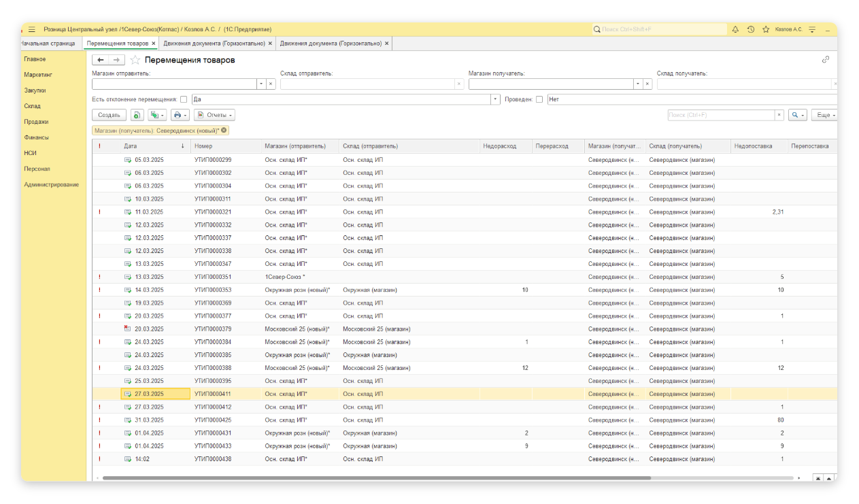Expand the Магазин отправитель dropdown
The height and width of the screenshot is (504, 859).
[x=260, y=84]
